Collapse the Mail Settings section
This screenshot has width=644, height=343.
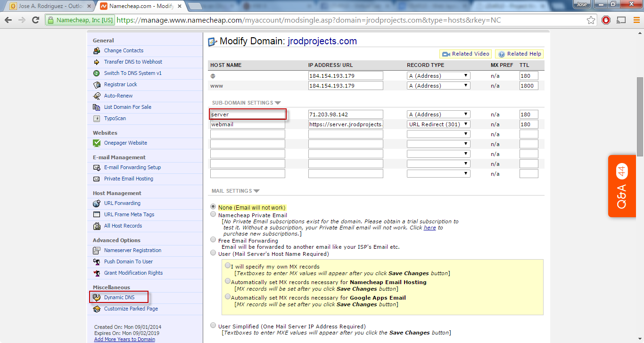(x=256, y=191)
